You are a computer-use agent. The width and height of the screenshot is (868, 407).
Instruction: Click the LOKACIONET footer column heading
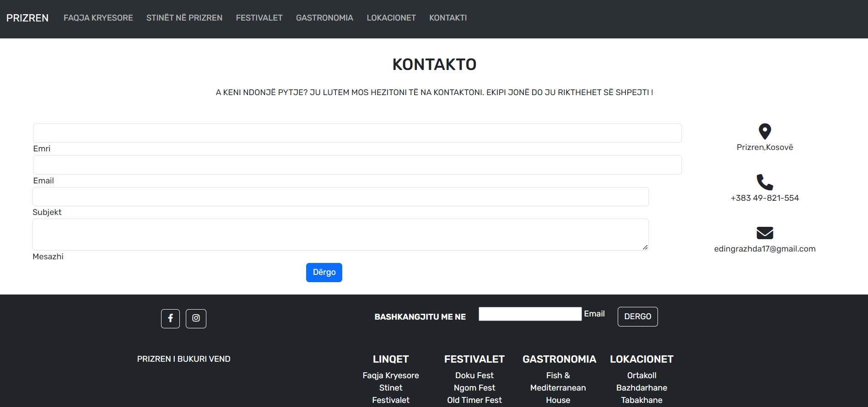click(642, 359)
